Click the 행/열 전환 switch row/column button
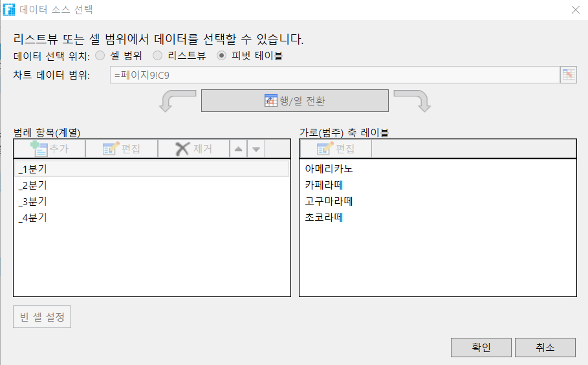This screenshot has width=588, height=365. [x=295, y=101]
